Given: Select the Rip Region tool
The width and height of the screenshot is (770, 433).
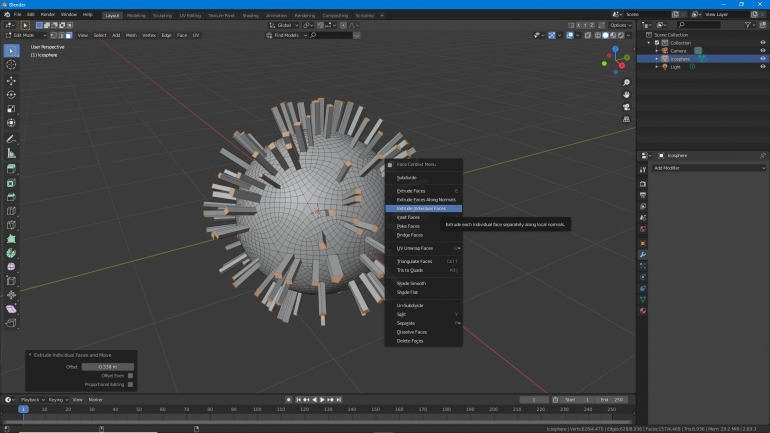Looking at the screenshot, I should point(11,323).
